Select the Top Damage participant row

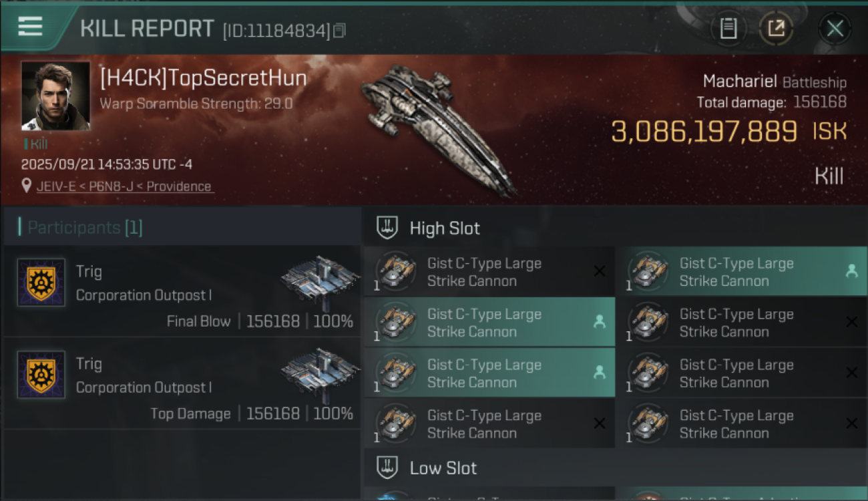point(182,383)
